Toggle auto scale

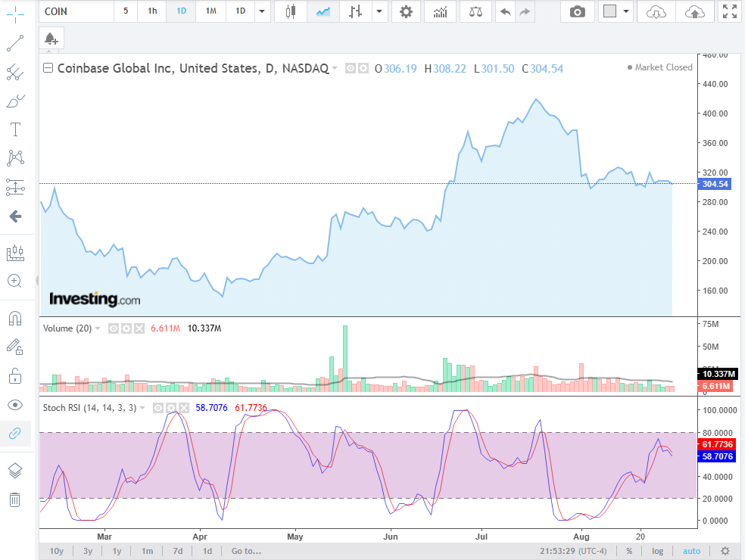(692, 551)
